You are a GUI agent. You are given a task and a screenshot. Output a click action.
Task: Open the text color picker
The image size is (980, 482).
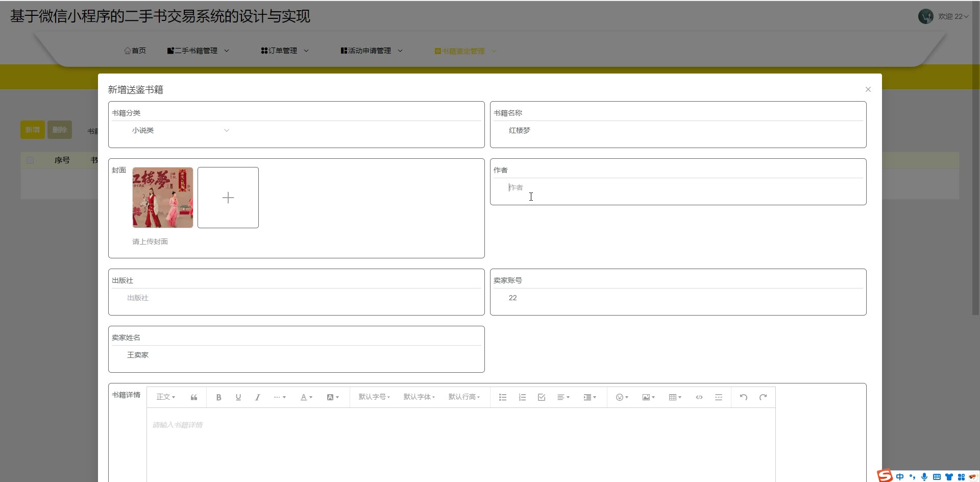coord(306,397)
